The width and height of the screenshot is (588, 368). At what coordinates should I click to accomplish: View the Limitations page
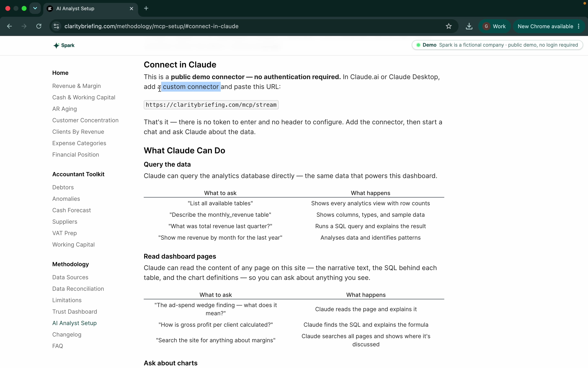67,300
